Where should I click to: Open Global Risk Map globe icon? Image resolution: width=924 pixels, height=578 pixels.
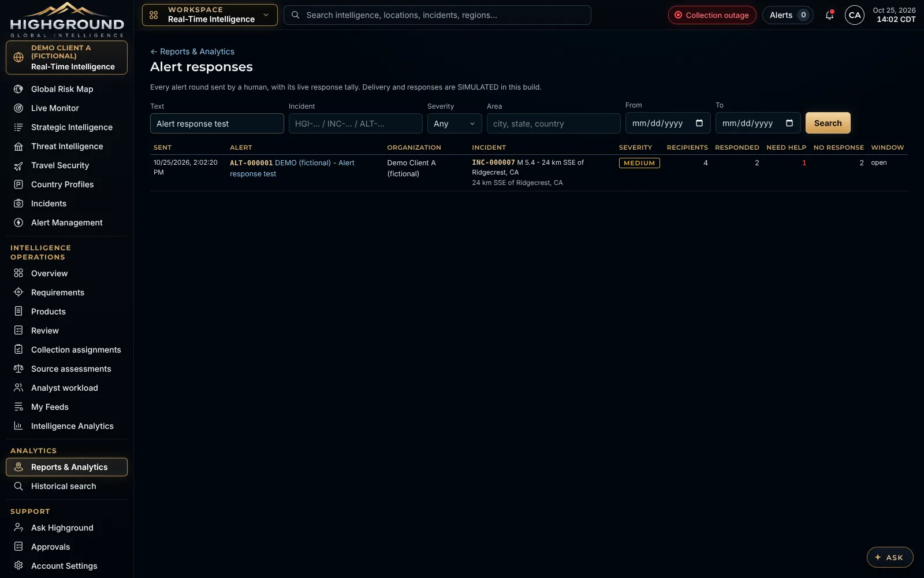point(18,89)
